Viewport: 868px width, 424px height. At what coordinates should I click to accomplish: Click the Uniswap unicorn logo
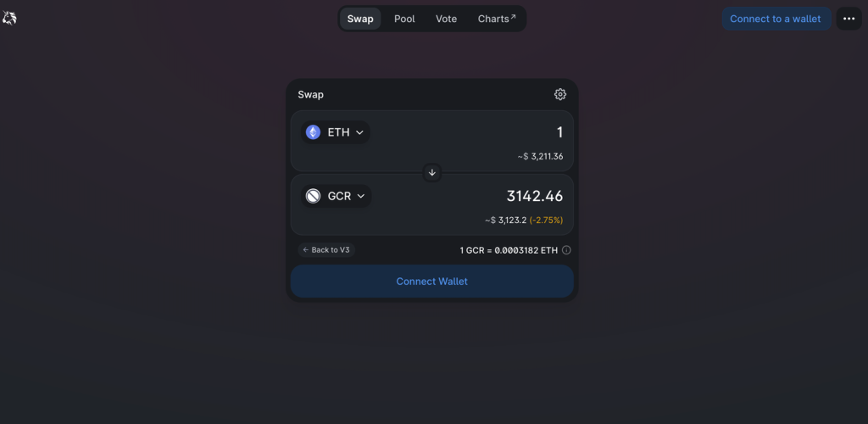coord(9,18)
